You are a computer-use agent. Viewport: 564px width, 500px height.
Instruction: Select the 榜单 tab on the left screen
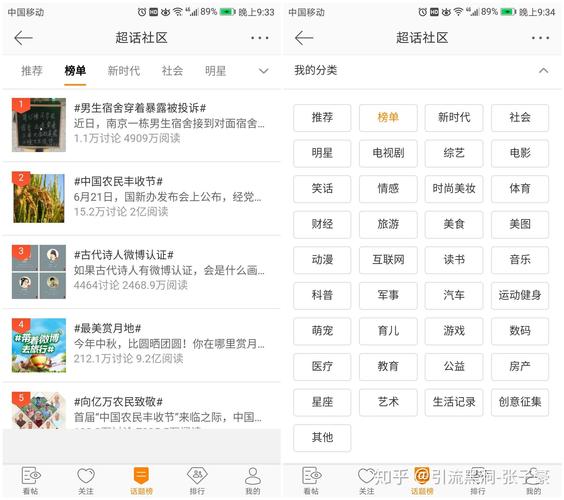[x=75, y=71]
